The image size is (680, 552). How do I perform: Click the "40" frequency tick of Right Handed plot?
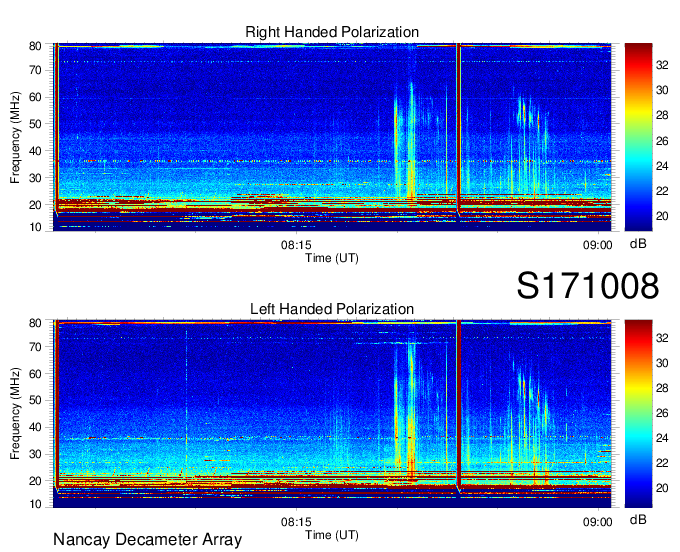point(35,151)
